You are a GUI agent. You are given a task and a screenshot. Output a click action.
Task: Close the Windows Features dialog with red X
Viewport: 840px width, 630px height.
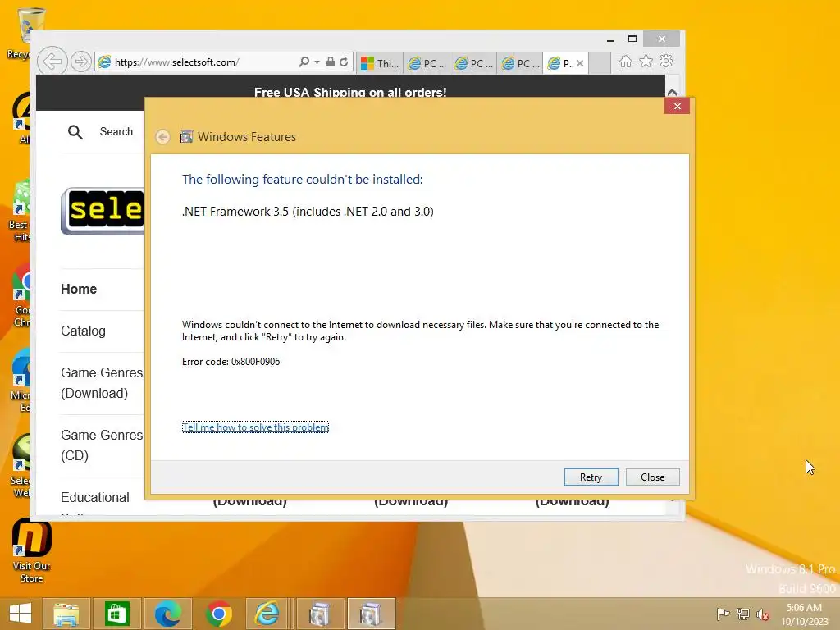[677, 106]
